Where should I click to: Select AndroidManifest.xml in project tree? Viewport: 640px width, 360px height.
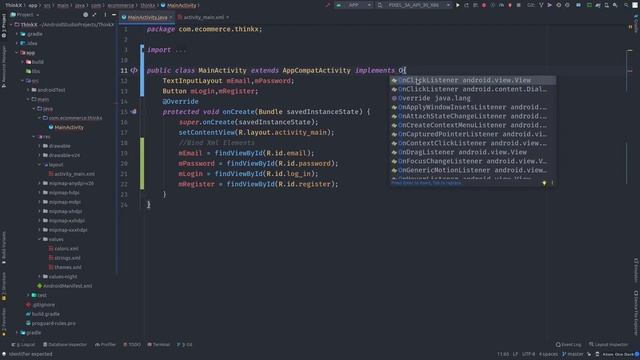tap(68, 286)
